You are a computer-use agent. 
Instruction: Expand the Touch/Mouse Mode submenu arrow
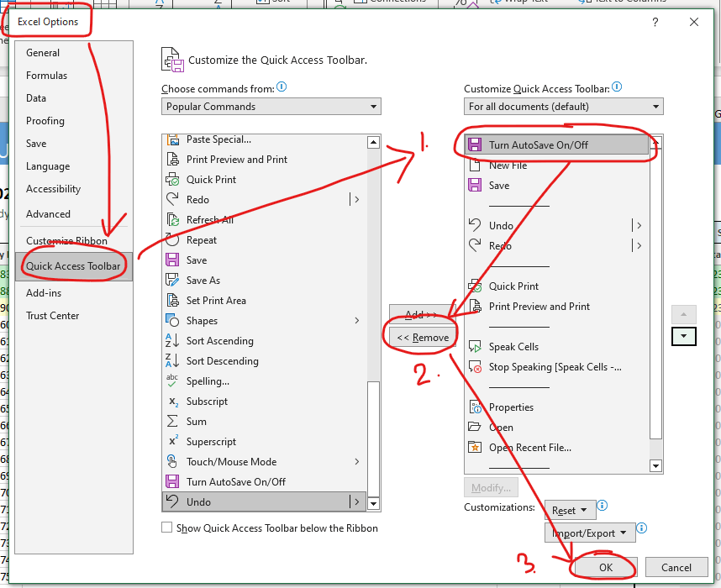click(x=357, y=461)
